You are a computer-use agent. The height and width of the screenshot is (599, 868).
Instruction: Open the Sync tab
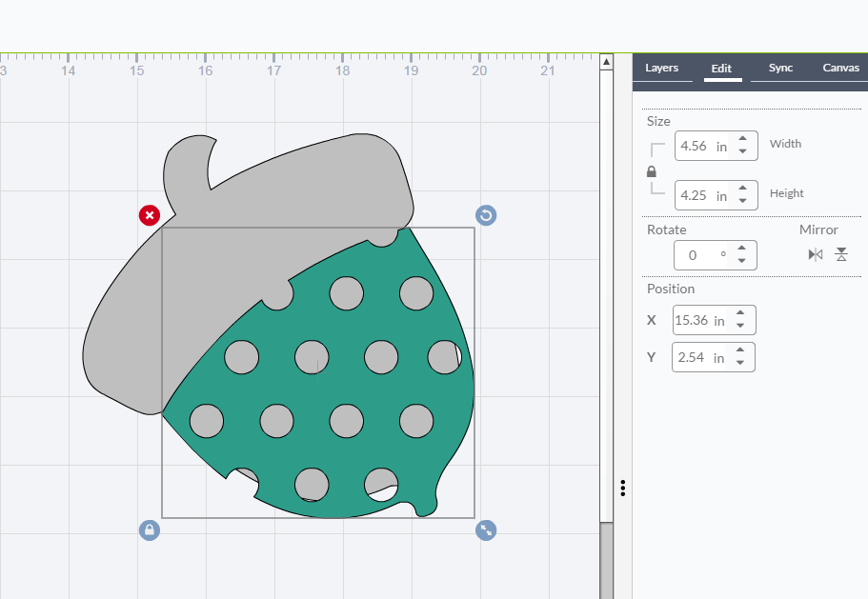coord(780,69)
